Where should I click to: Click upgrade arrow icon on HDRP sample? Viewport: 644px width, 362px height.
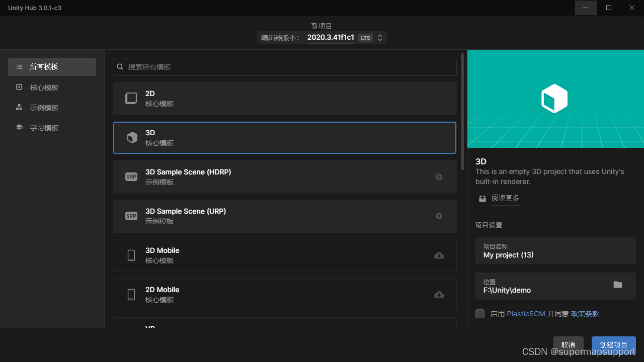(439, 177)
